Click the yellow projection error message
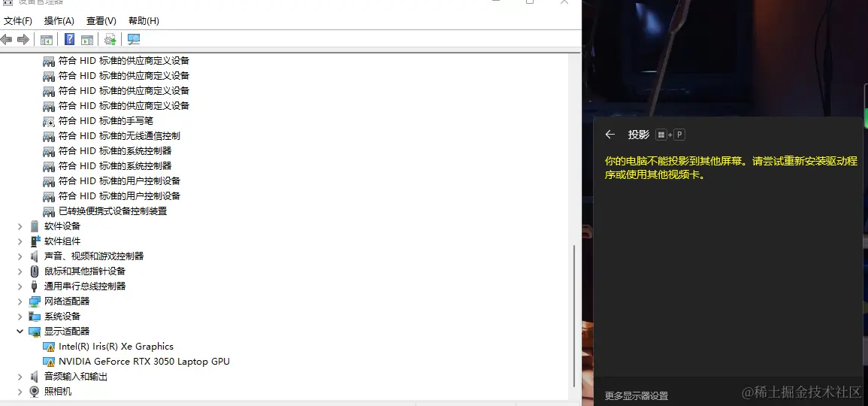The height and width of the screenshot is (406, 868). [730, 168]
